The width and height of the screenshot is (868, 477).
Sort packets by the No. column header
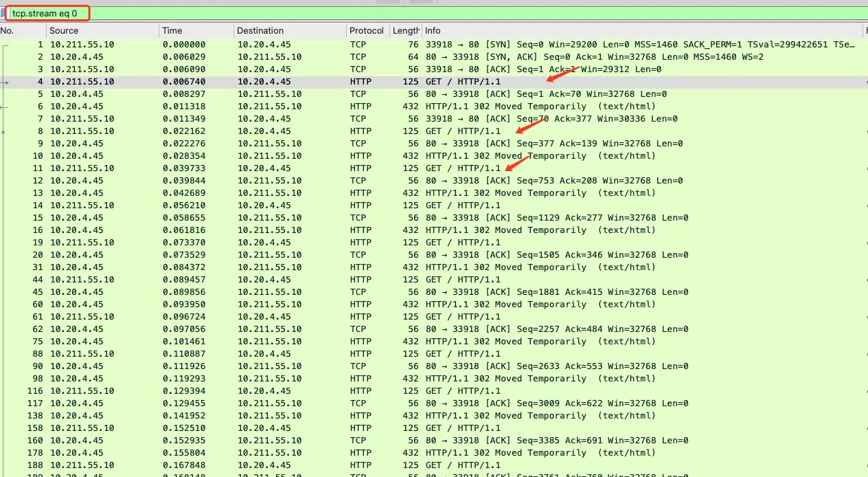point(23,31)
